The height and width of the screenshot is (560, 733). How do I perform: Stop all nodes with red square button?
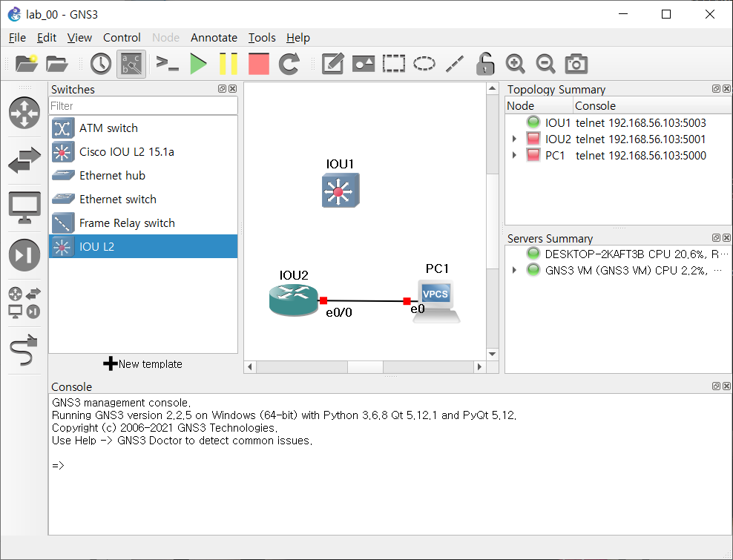(259, 64)
